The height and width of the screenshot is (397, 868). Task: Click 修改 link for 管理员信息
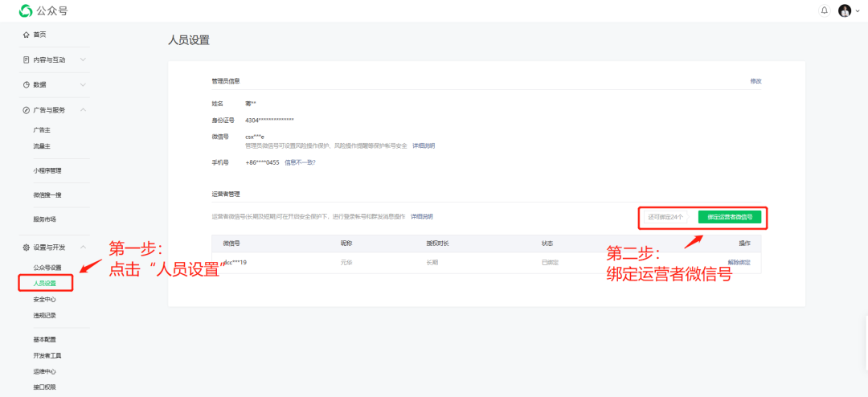(x=755, y=81)
